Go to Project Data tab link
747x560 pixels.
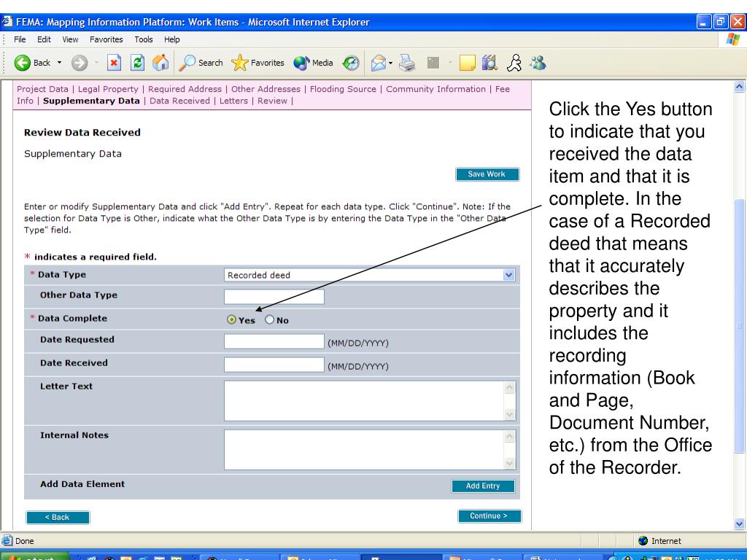[42, 89]
